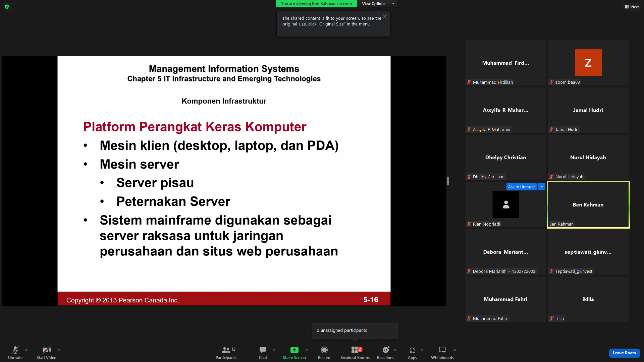This screenshot has height=362, width=644.
Task: Click Jamal Hudri's muted mic icon
Action: [x=551, y=129]
